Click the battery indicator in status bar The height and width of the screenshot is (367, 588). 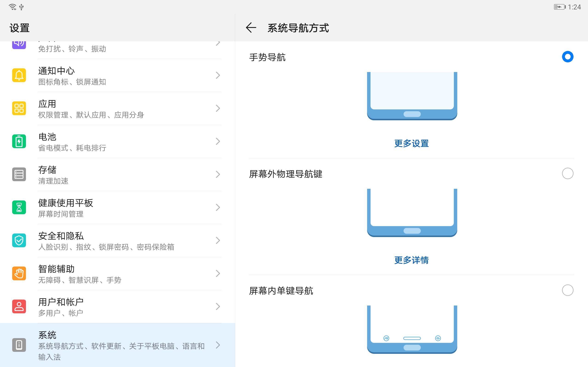pos(560,7)
